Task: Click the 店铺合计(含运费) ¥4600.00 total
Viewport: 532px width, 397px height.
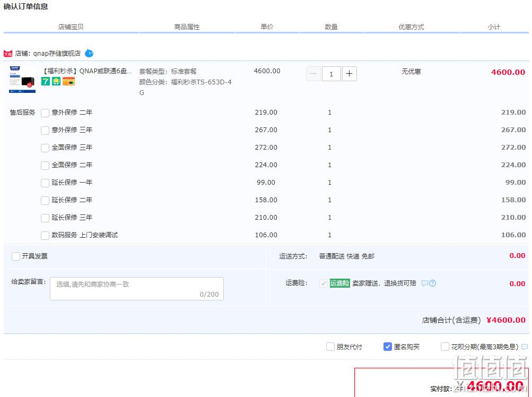Action: coord(474,320)
